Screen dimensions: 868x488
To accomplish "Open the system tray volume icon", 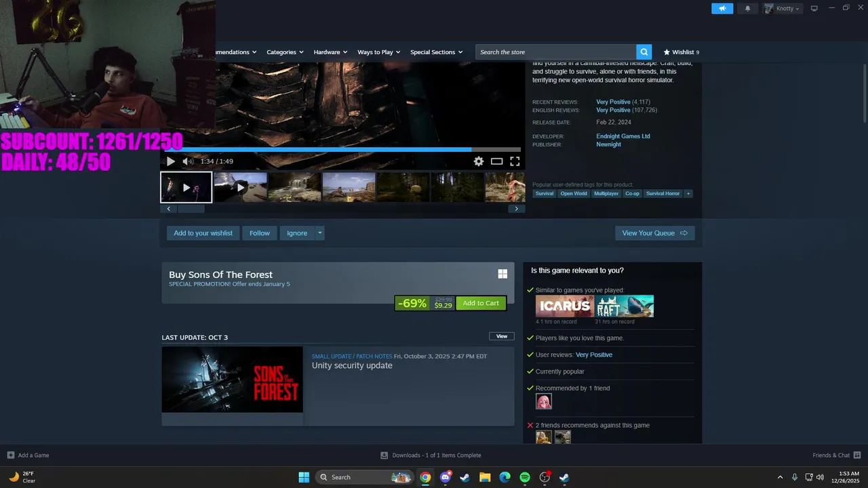I will click(x=820, y=477).
